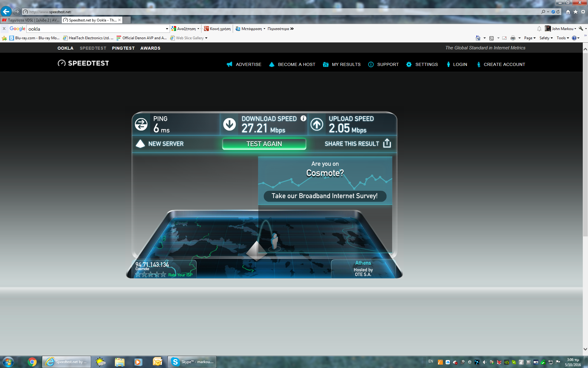Click the page vertical scrollbar down arrow
Image resolution: width=588 pixels, height=368 pixels.
coord(585,349)
